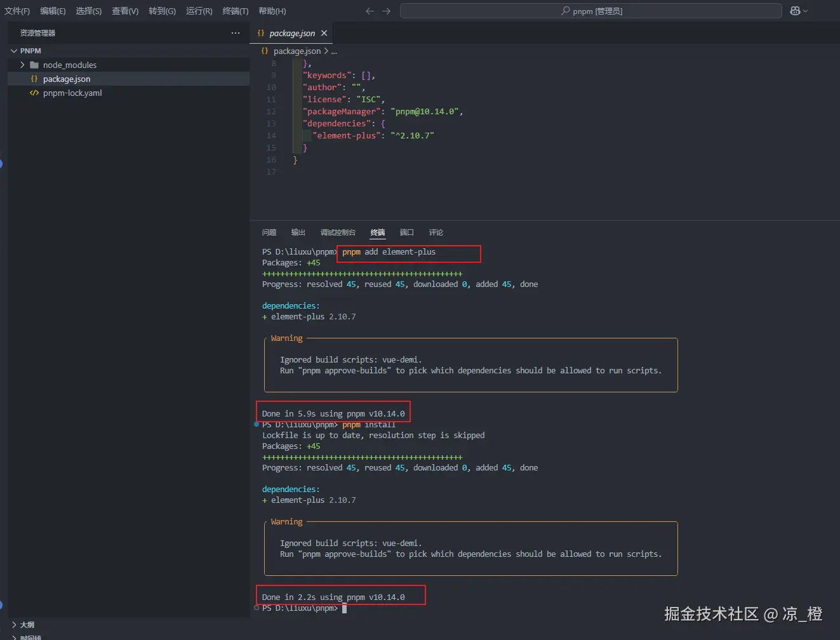Viewport: 840px width, 640px height.
Task: Click the breadcrumb ellipsis segment
Action: (x=334, y=51)
